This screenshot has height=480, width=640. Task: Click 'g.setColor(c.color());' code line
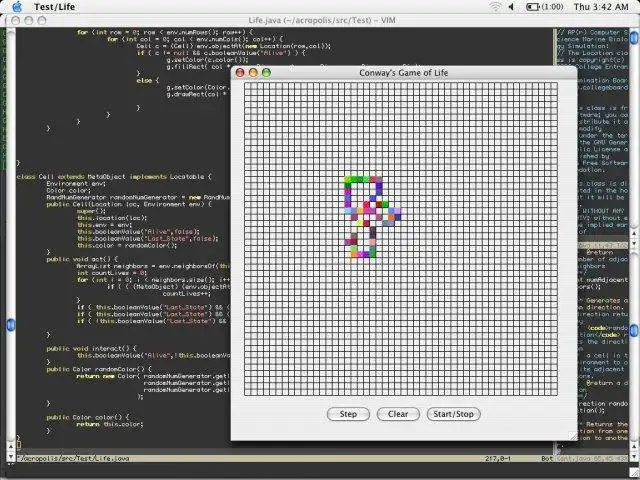(207, 60)
